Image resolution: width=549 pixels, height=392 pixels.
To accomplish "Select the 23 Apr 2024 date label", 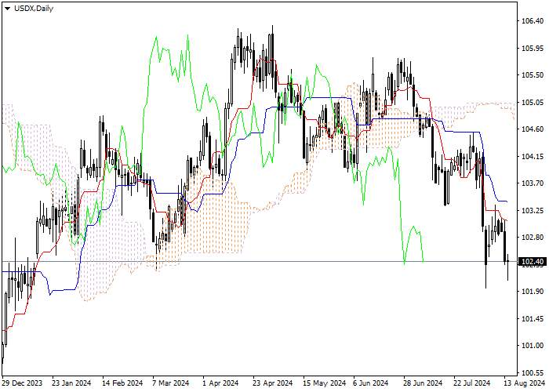I will click(273, 383).
